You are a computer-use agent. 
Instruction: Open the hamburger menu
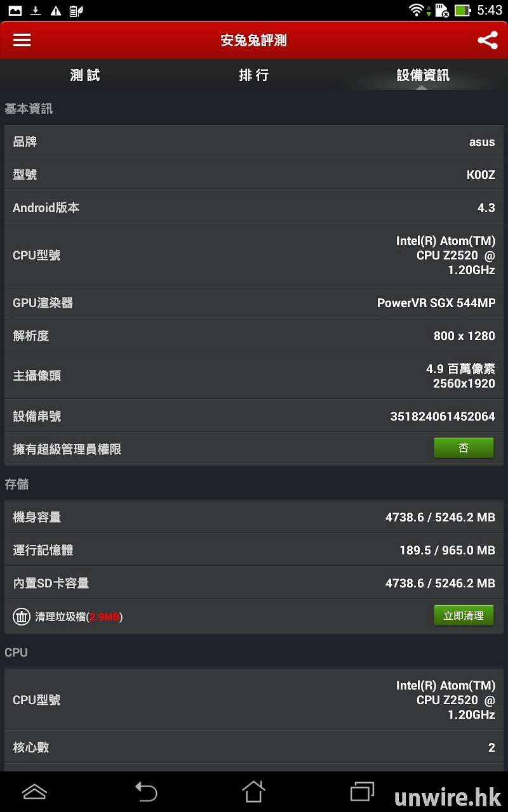point(22,40)
